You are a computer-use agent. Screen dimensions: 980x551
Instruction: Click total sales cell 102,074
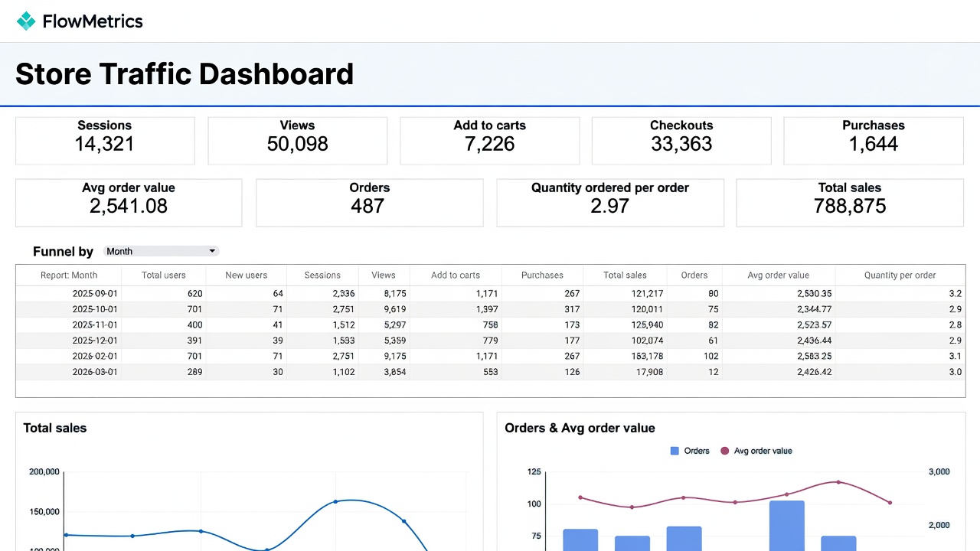[x=647, y=341]
